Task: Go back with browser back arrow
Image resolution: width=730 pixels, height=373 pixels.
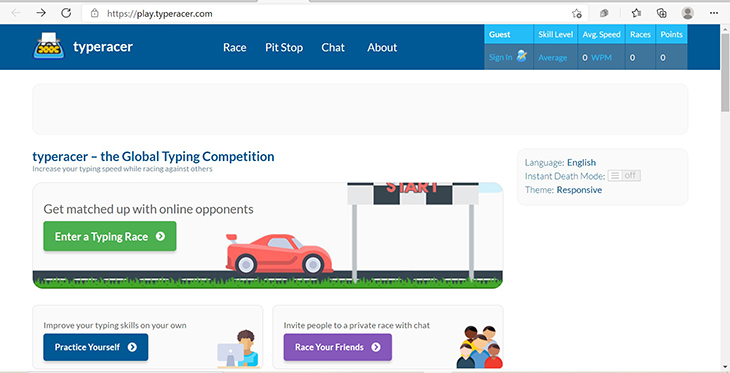Action: [x=16, y=13]
